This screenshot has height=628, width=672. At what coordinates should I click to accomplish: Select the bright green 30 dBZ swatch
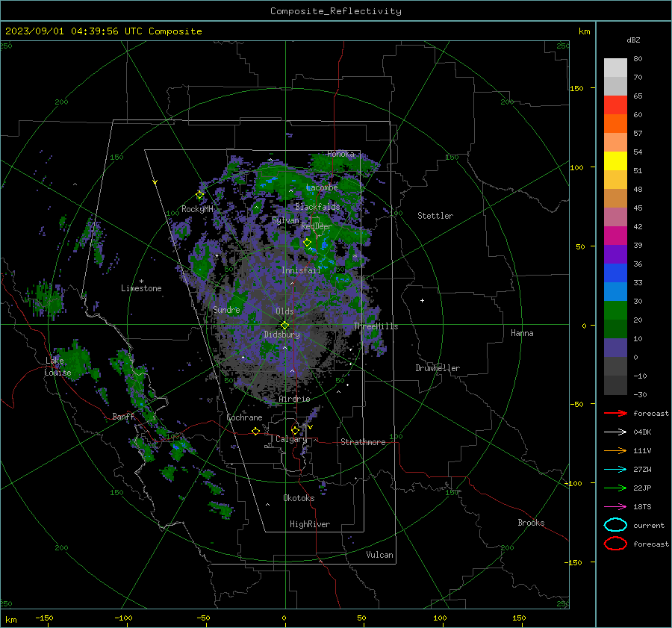tap(615, 311)
